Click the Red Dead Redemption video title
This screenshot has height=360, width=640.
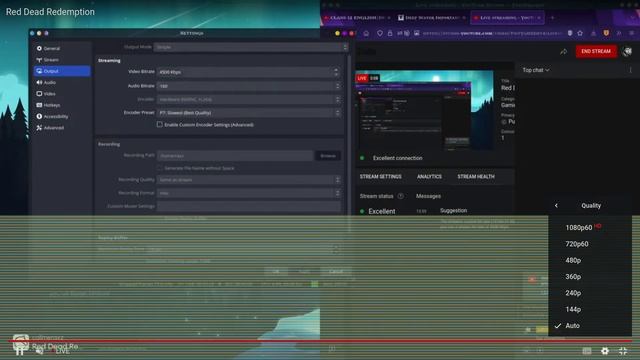coord(50,12)
